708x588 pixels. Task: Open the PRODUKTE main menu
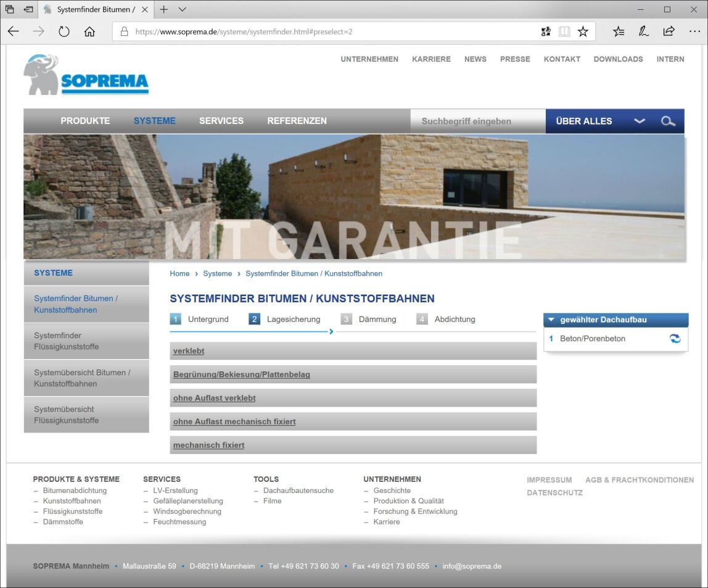(85, 121)
